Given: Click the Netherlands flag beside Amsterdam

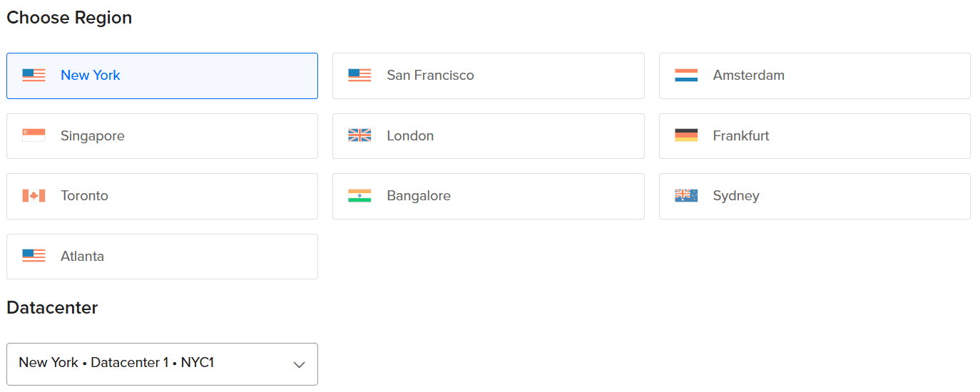Looking at the screenshot, I should tap(686, 76).
